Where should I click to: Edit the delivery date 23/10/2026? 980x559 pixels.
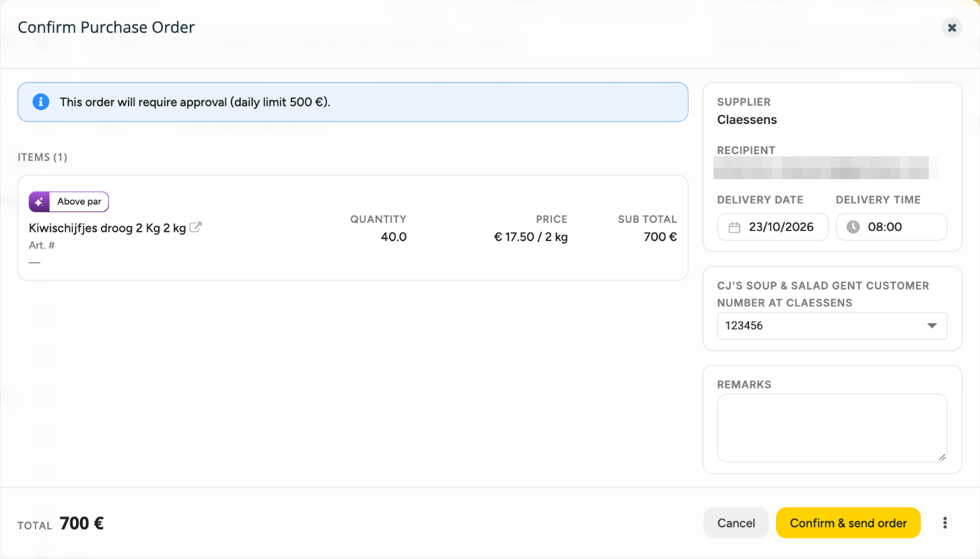[x=773, y=227]
